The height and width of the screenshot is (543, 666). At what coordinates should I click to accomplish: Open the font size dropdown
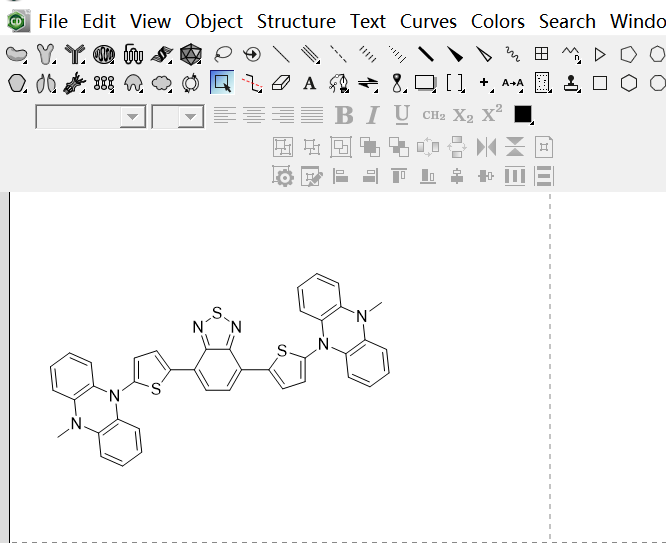[190, 116]
